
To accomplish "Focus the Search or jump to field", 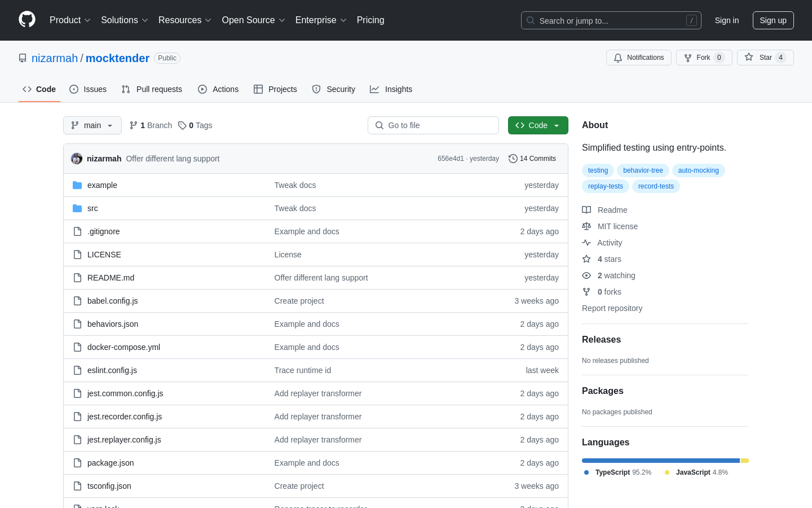I will (x=611, y=20).
